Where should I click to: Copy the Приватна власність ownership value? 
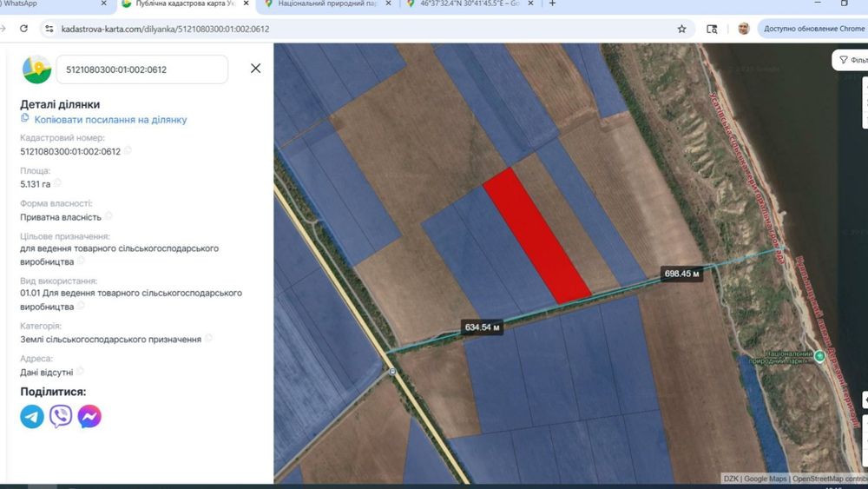coord(108,216)
